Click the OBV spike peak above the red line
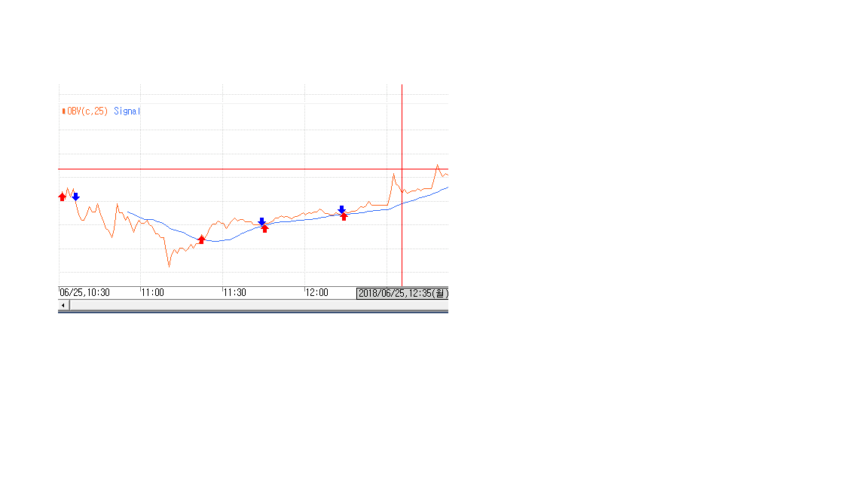The width and height of the screenshot is (868, 488). click(x=437, y=165)
